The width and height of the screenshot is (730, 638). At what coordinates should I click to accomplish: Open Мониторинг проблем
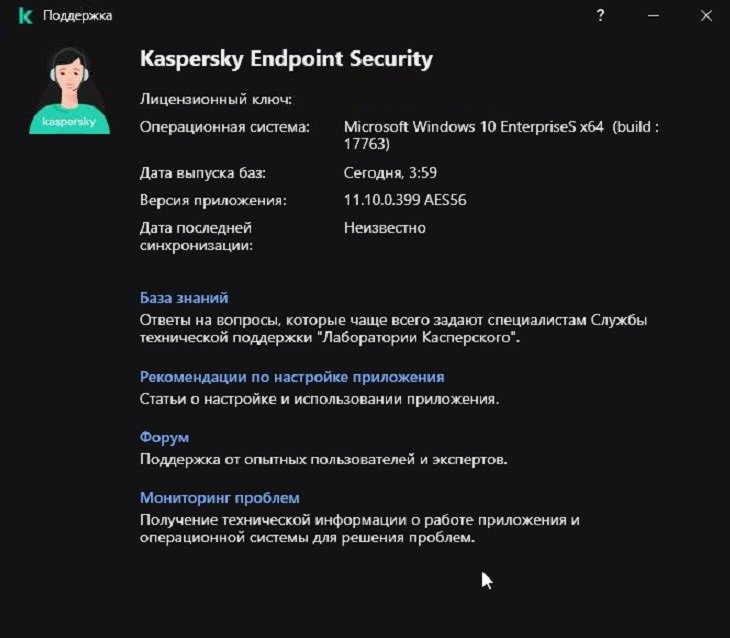point(219,497)
